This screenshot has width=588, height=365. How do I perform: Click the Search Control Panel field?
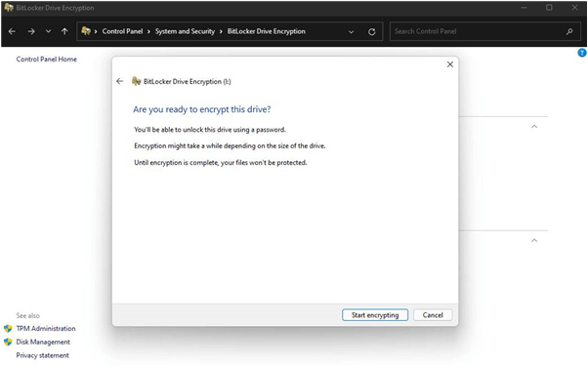coord(485,31)
